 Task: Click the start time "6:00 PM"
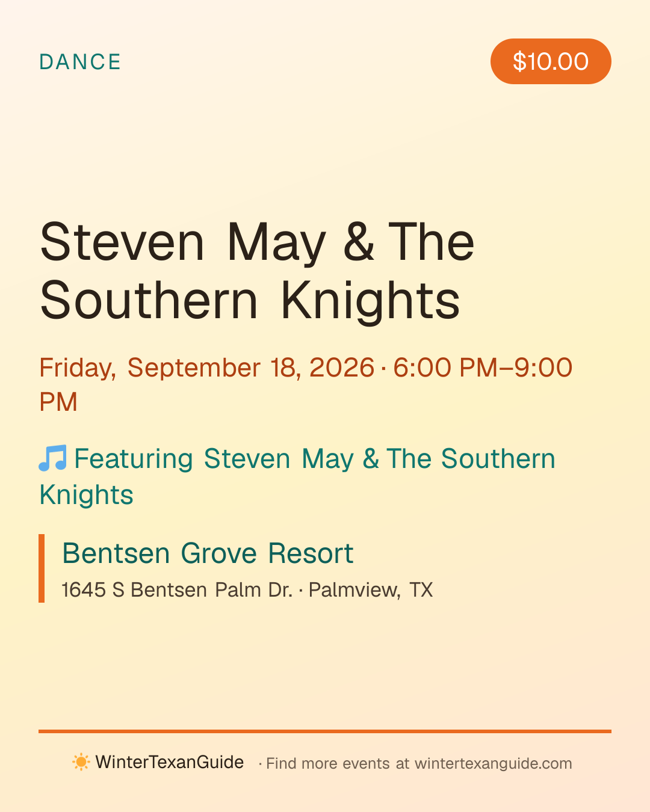pyautogui.click(x=445, y=368)
